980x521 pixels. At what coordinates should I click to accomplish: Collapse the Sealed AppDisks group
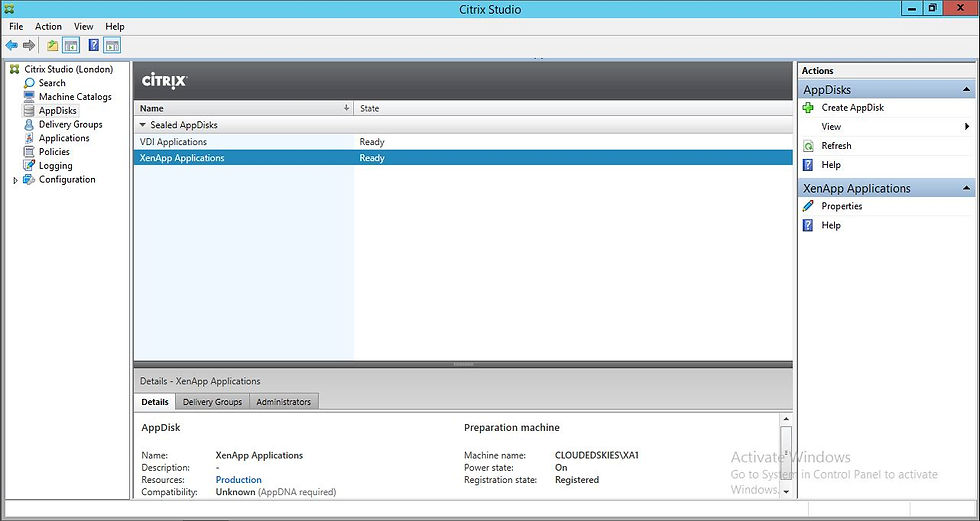142,125
